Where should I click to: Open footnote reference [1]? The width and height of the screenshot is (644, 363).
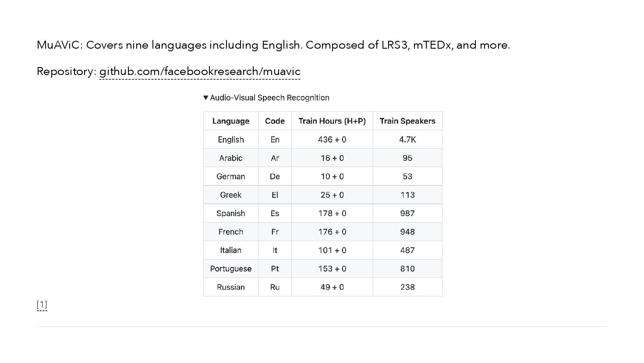(x=42, y=304)
